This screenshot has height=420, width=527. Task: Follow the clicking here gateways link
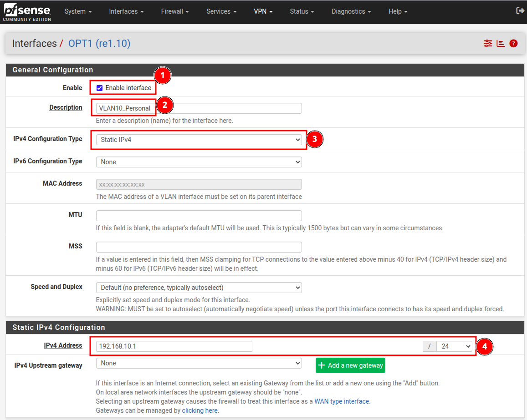coord(200,410)
